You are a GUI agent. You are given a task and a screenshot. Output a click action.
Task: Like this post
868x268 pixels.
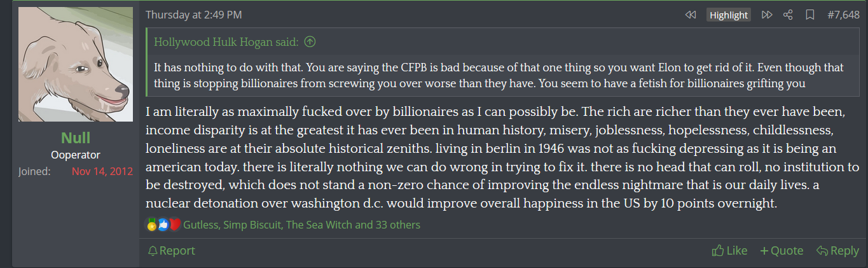click(730, 251)
